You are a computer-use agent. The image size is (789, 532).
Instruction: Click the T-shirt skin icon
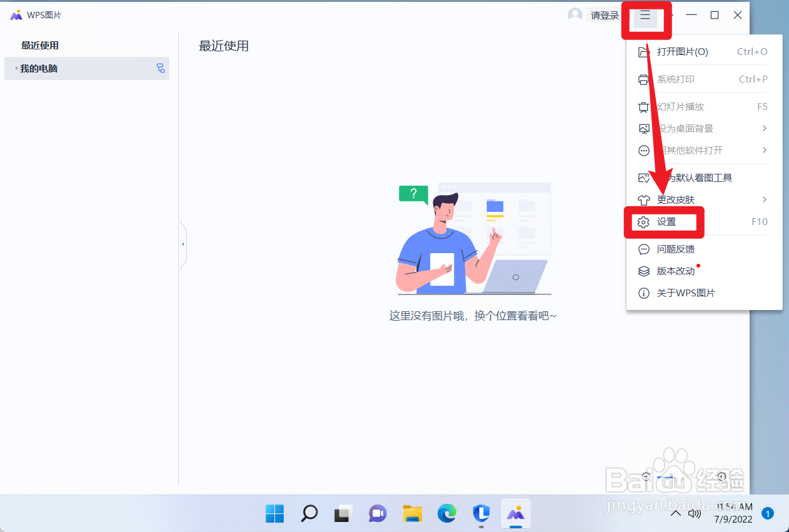click(x=644, y=200)
